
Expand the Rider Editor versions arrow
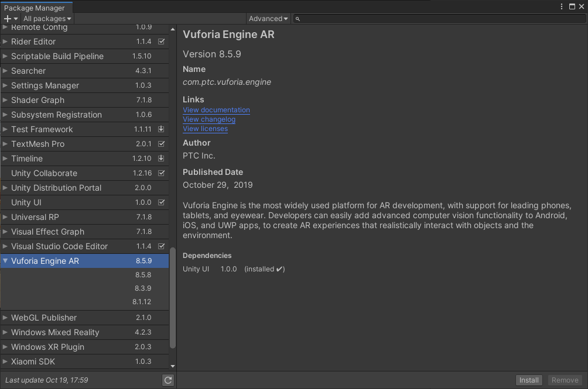click(5, 42)
